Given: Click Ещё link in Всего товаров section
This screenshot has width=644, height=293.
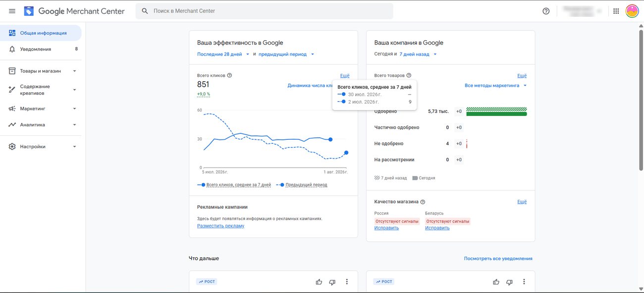Looking at the screenshot, I should coord(522,75).
